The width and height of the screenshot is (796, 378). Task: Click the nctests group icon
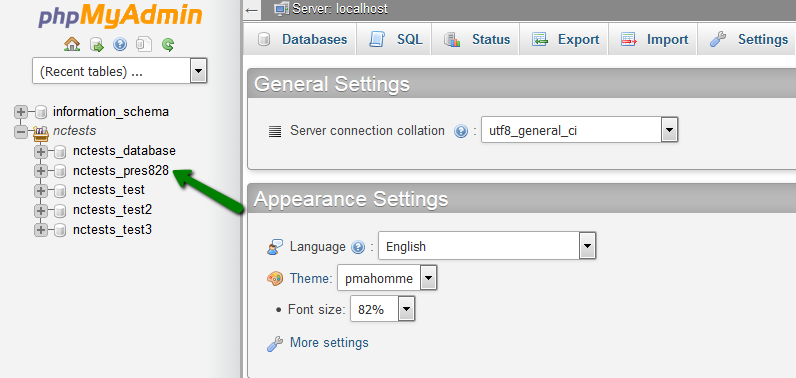[41, 133]
